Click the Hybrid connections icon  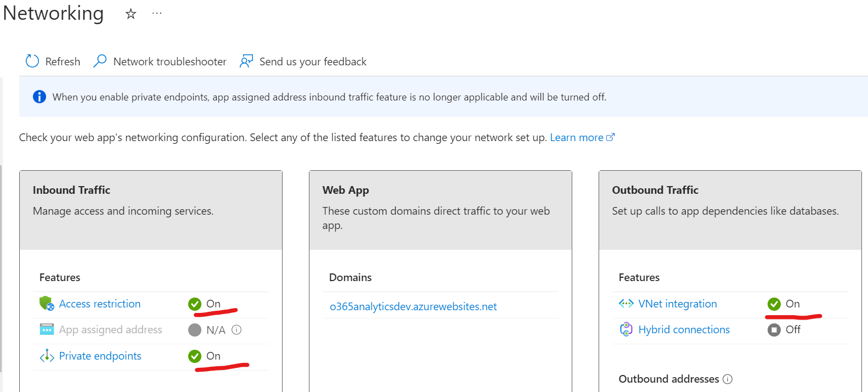coord(626,329)
